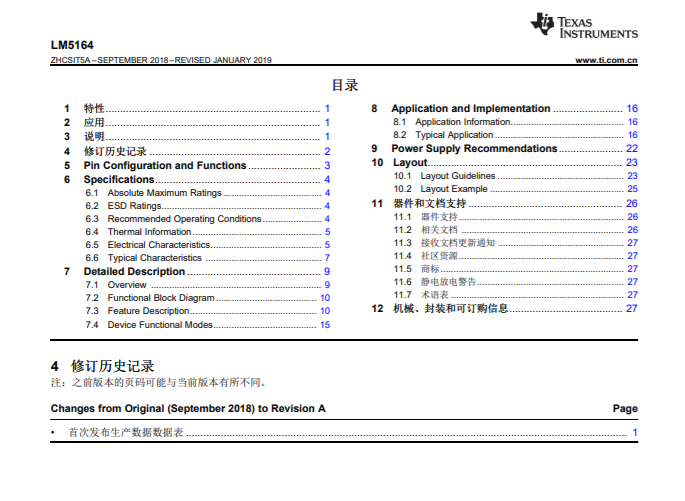Image resolution: width=685 pixels, height=501 pixels.
Task: Select the revision entry 首次发布生产数据数据表
Action: [x=126, y=432]
